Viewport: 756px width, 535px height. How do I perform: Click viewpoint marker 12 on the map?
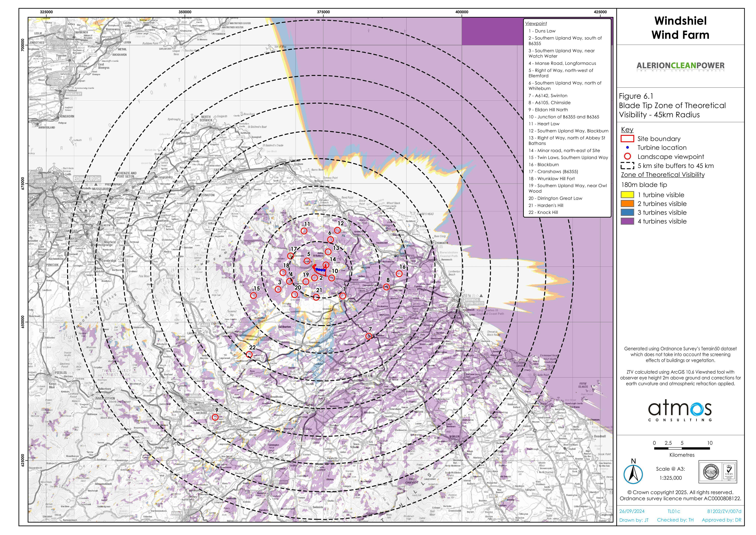coord(337,230)
